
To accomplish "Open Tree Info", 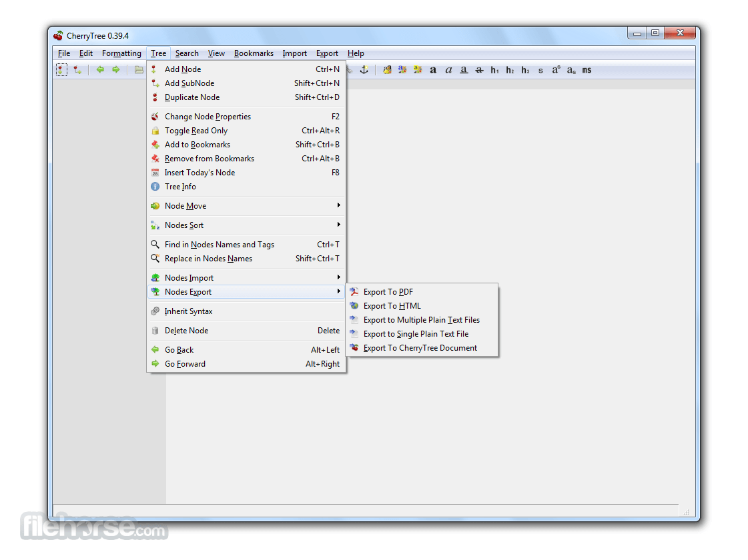I will click(246, 187).
